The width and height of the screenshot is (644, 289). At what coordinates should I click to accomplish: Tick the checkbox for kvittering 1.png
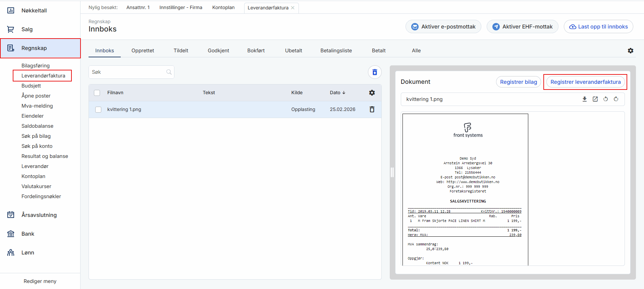[x=98, y=110]
